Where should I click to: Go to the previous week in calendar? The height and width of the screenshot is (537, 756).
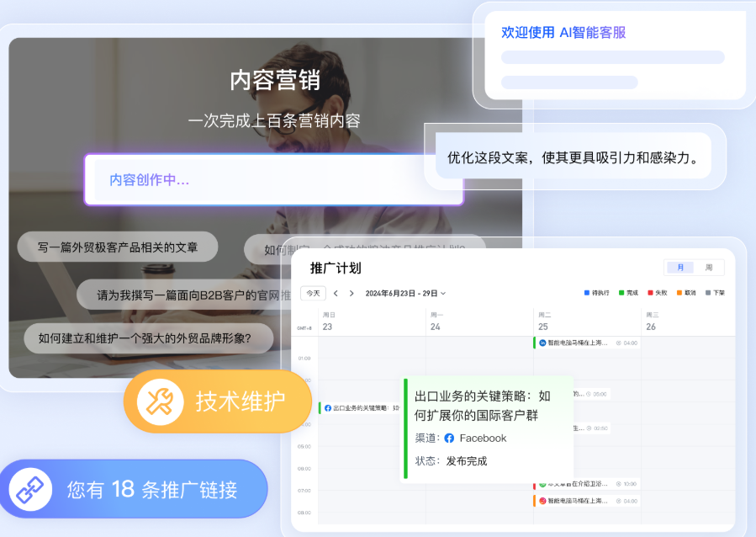click(336, 294)
